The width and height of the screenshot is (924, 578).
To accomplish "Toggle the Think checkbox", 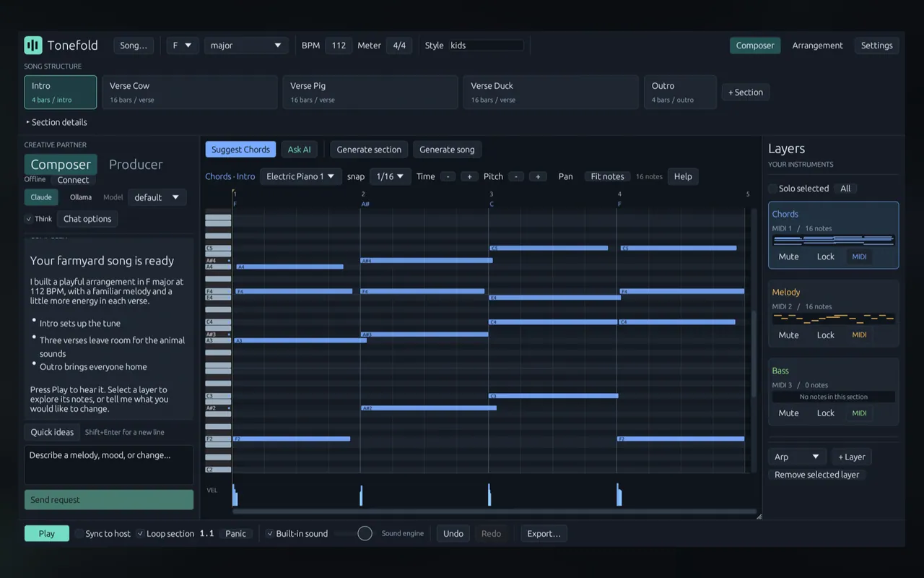I will (x=29, y=219).
